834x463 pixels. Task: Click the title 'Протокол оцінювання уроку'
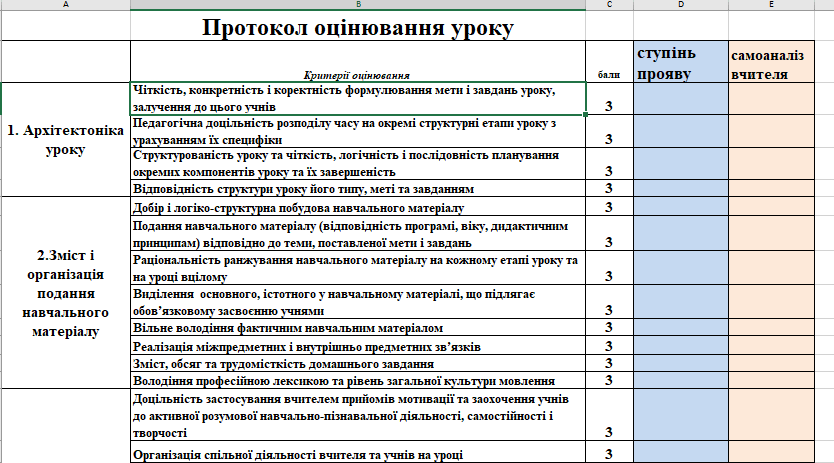358,28
